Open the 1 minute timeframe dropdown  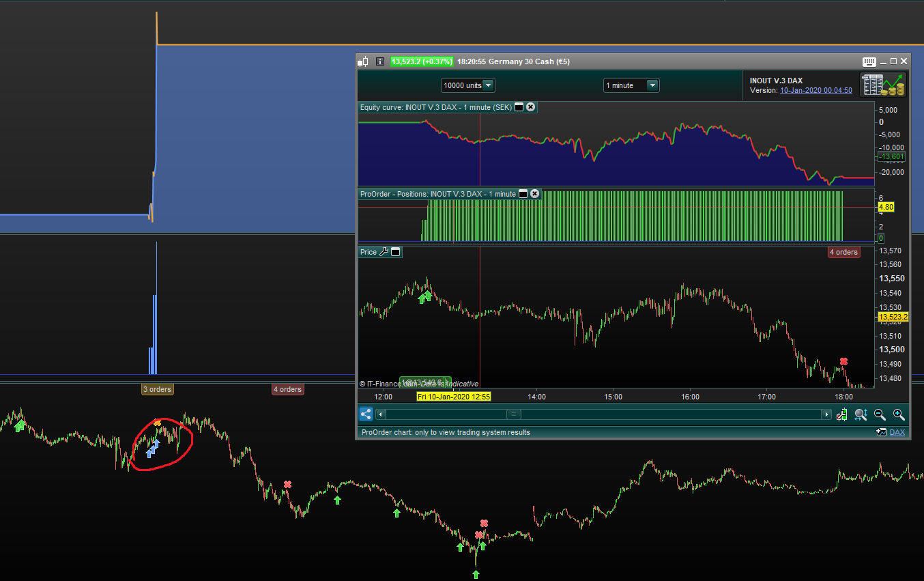click(x=632, y=85)
